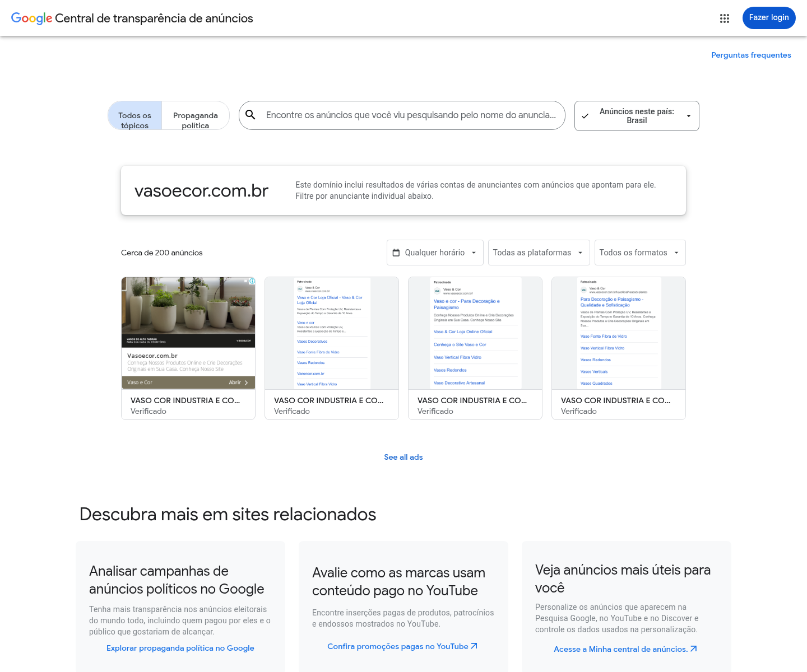Click the Cerca de 200 anúncios text
This screenshot has width=807, height=672.
click(x=162, y=253)
